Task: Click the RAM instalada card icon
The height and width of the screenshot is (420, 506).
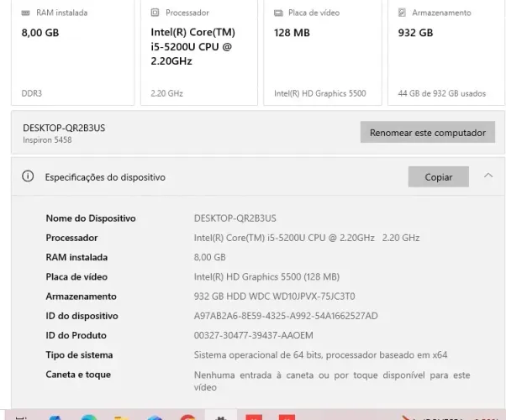Action: click(x=25, y=13)
